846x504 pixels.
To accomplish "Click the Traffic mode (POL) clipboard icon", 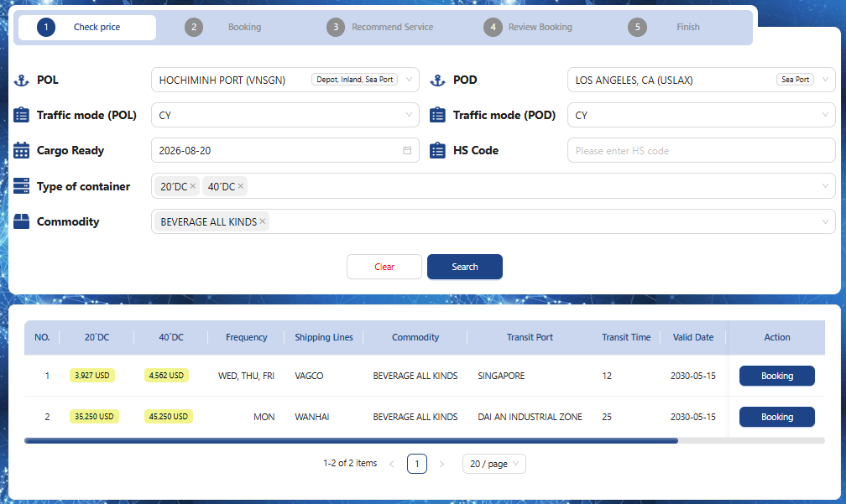I will click(x=21, y=115).
